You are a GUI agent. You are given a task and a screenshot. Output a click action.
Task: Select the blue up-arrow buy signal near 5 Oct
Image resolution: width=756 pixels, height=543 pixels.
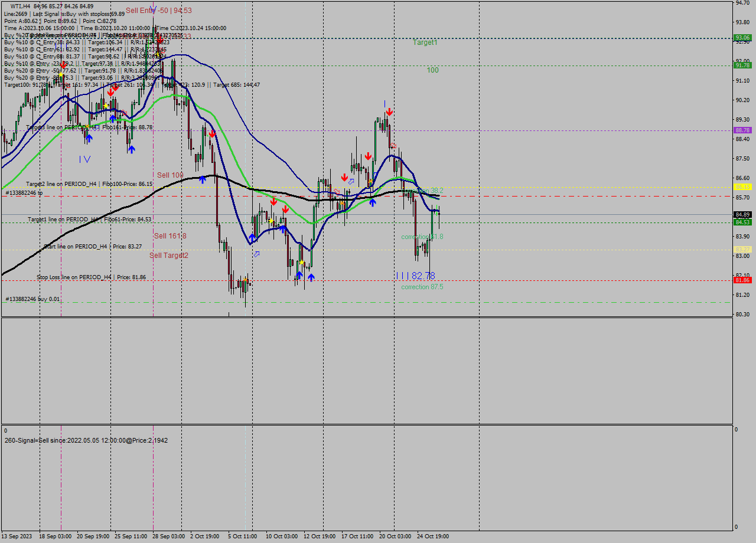click(x=252, y=237)
